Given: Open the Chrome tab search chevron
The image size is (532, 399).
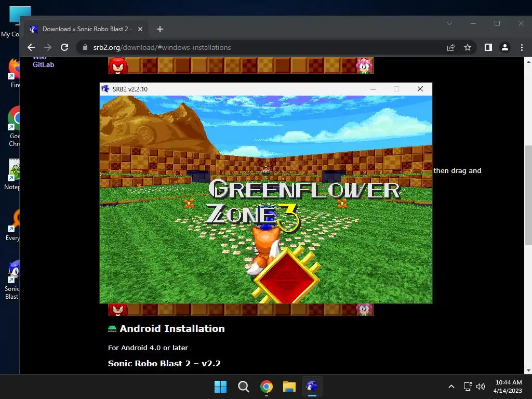Looking at the screenshot, I should point(449,23).
